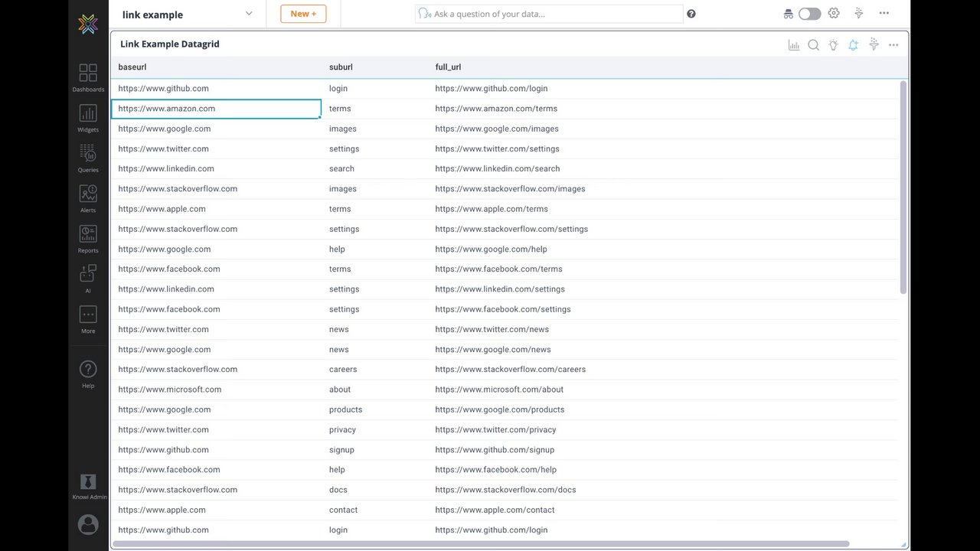This screenshot has height=551, width=980.
Task: Open the Queries section
Action: coord(88,158)
